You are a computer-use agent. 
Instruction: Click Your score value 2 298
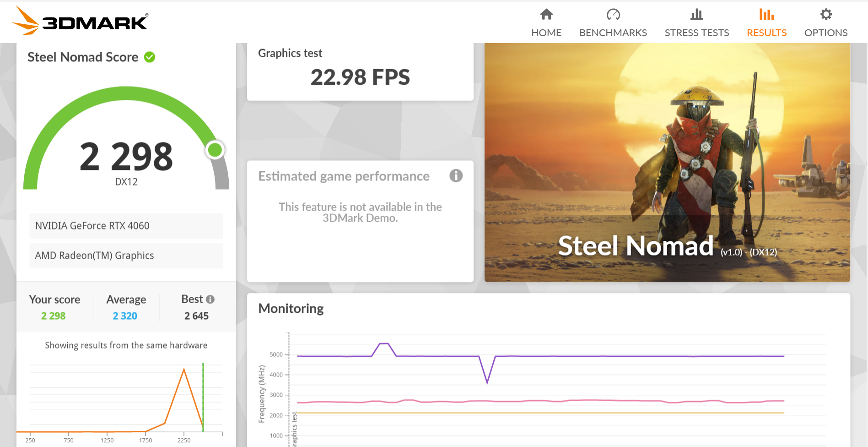(53, 316)
